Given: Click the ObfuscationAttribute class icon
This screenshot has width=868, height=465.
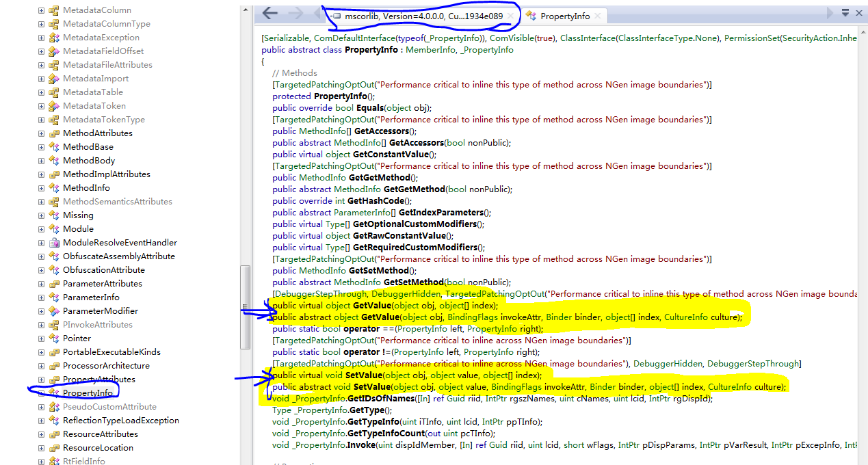Looking at the screenshot, I should click(54, 270).
